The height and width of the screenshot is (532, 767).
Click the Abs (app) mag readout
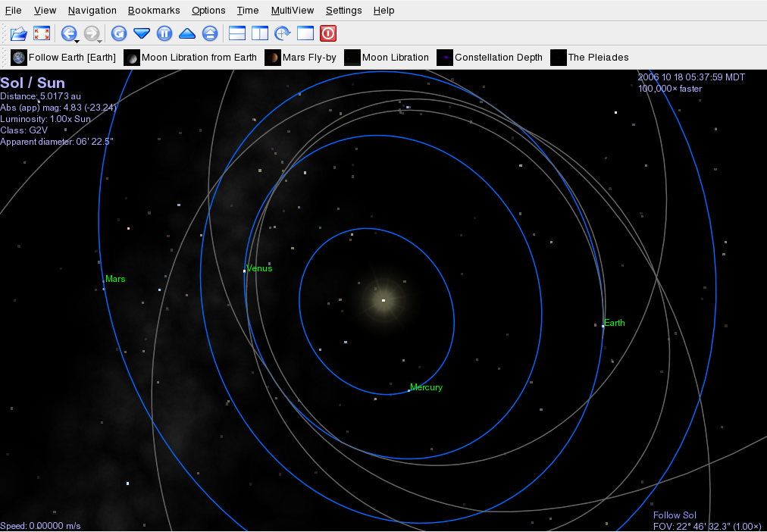pos(58,108)
